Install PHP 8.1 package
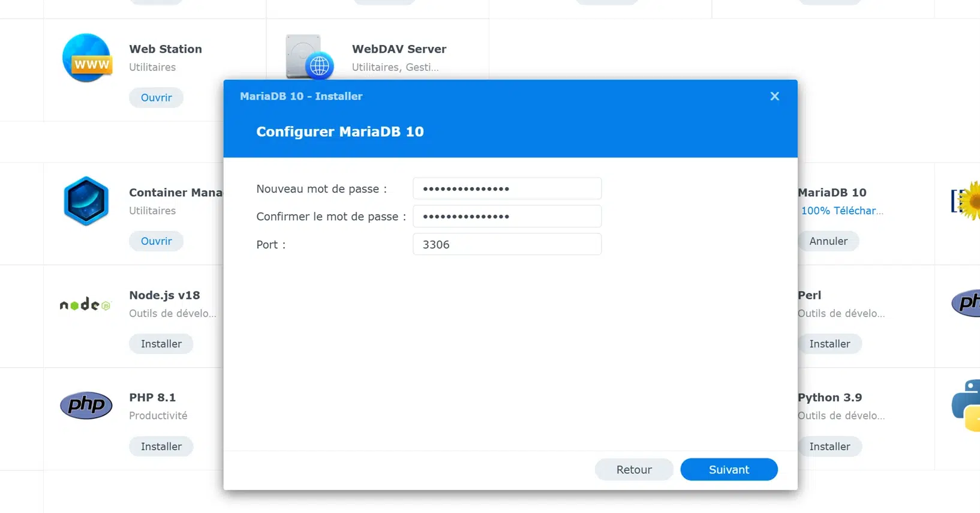 point(161,446)
